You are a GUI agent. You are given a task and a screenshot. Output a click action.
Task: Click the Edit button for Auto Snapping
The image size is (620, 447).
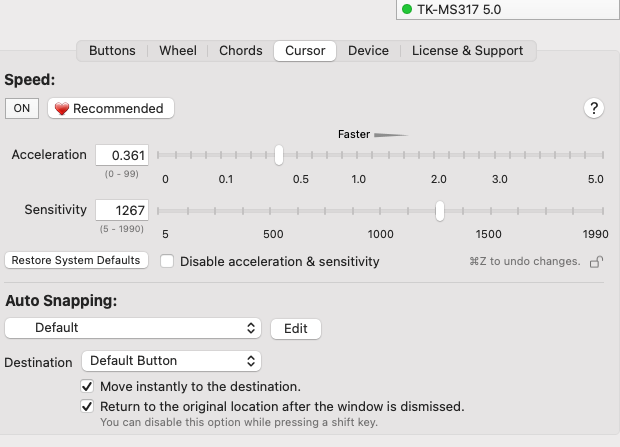pyautogui.click(x=295, y=328)
